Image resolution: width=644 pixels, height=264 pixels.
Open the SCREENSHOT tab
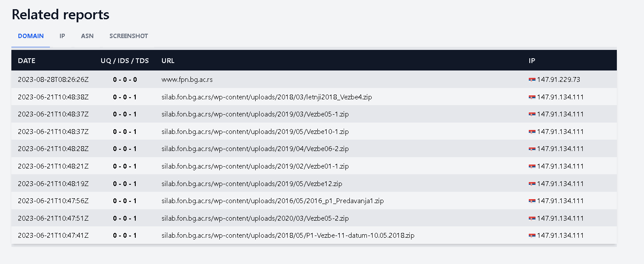coord(129,36)
